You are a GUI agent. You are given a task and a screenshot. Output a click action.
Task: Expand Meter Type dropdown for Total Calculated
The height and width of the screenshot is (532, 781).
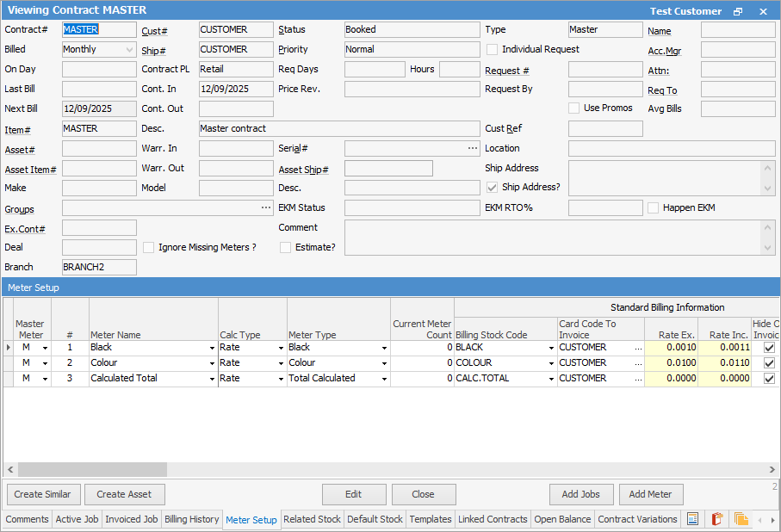385,379
